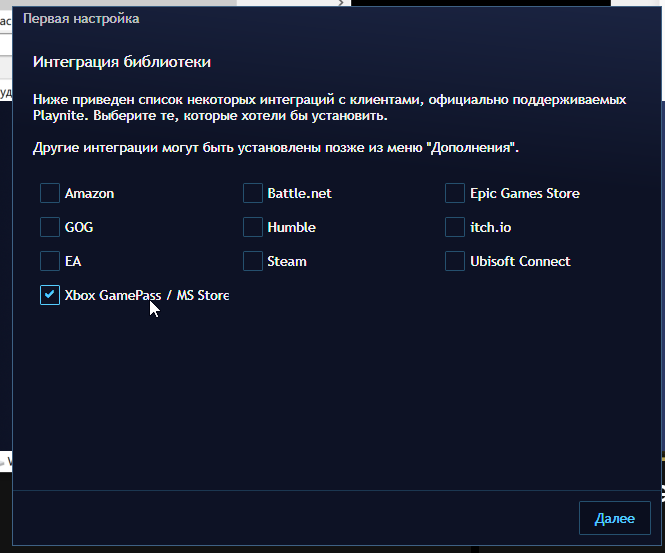Click the Amazon label text

(x=89, y=193)
